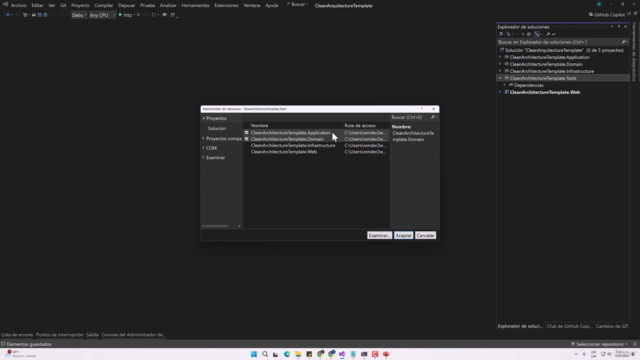Expand Proyectos compartidos category

[204, 139]
